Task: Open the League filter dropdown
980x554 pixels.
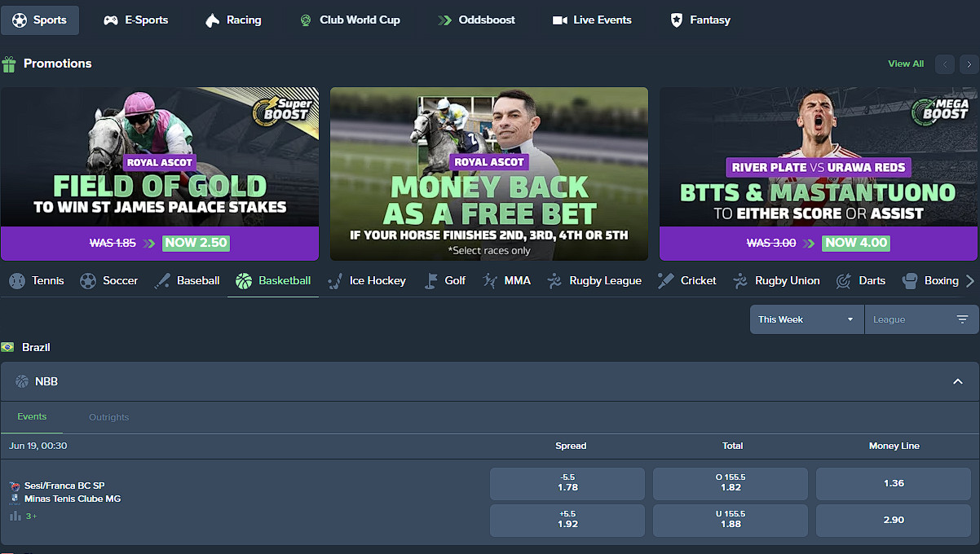Action: click(x=921, y=319)
